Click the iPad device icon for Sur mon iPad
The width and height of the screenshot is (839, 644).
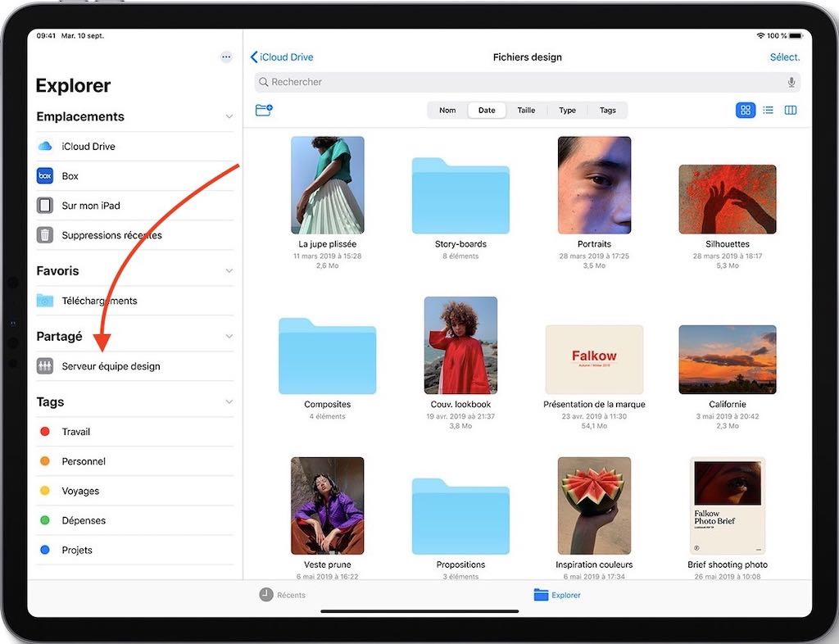45,206
